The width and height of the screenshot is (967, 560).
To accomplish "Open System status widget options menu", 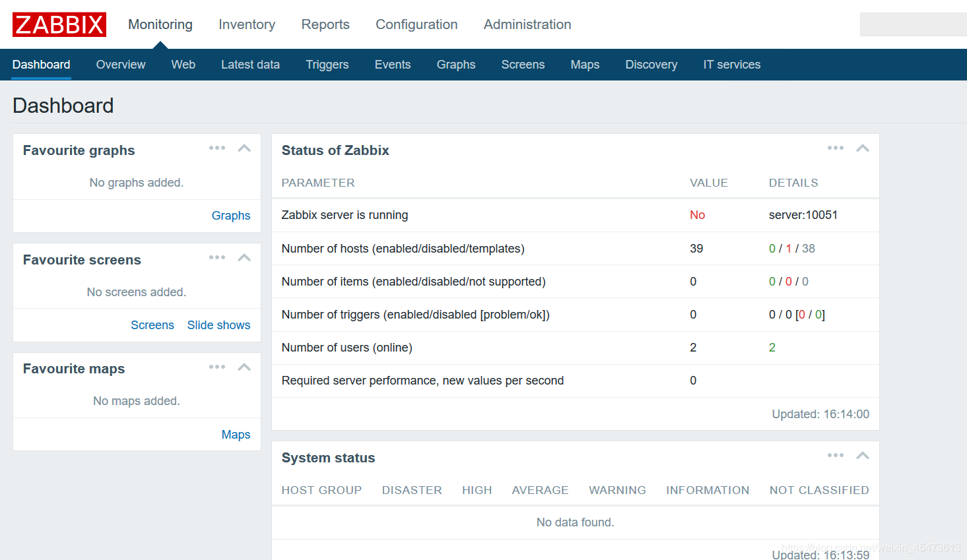I will [836, 455].
